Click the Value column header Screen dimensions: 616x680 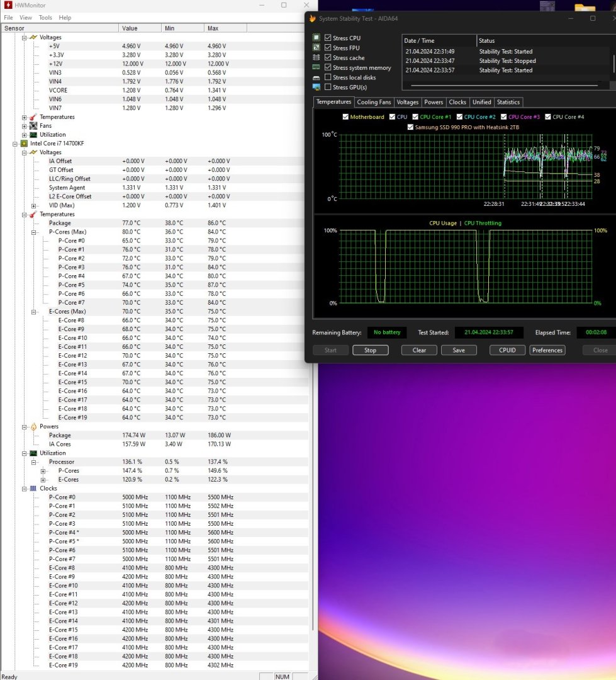140,28
